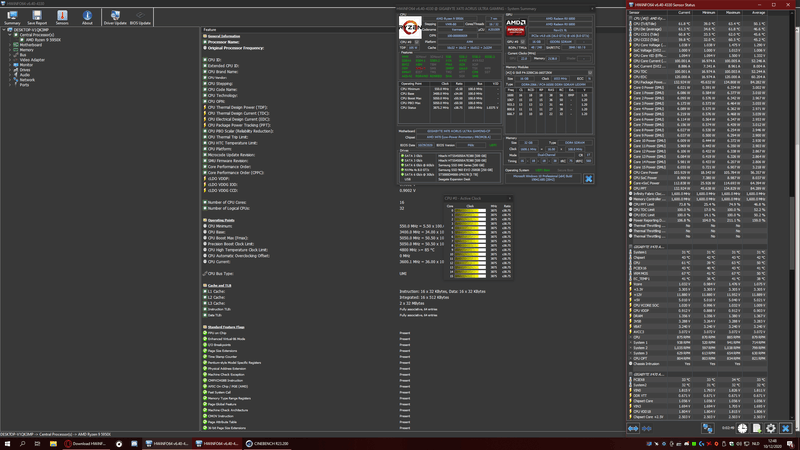Expand the Memory tree node

10,50
